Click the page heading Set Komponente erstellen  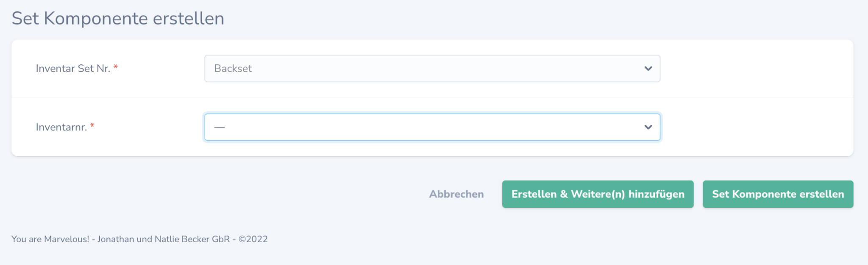point(119,18)
